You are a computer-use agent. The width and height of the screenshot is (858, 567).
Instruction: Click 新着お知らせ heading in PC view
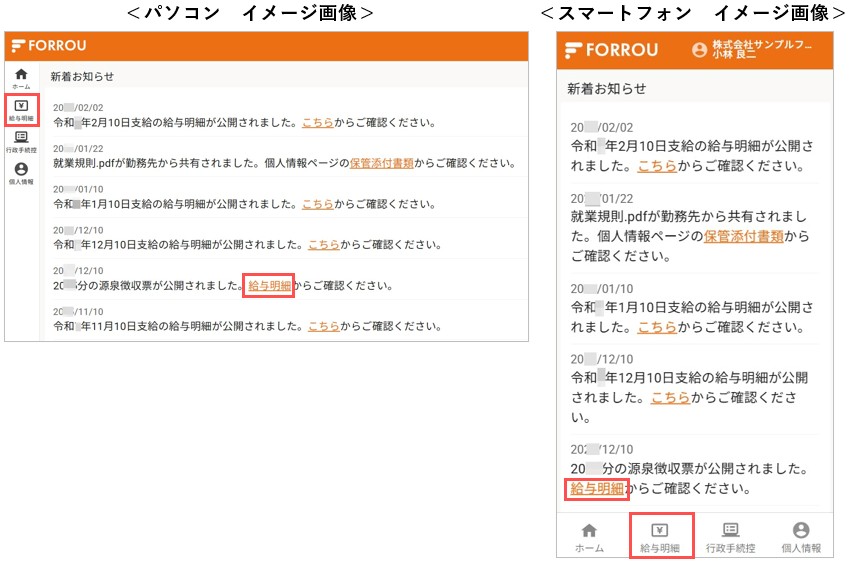pyautogui.click(x=82, y=77)
